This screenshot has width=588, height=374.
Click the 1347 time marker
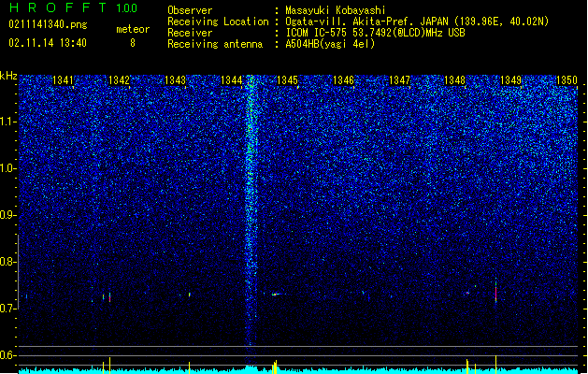[400, 80]
